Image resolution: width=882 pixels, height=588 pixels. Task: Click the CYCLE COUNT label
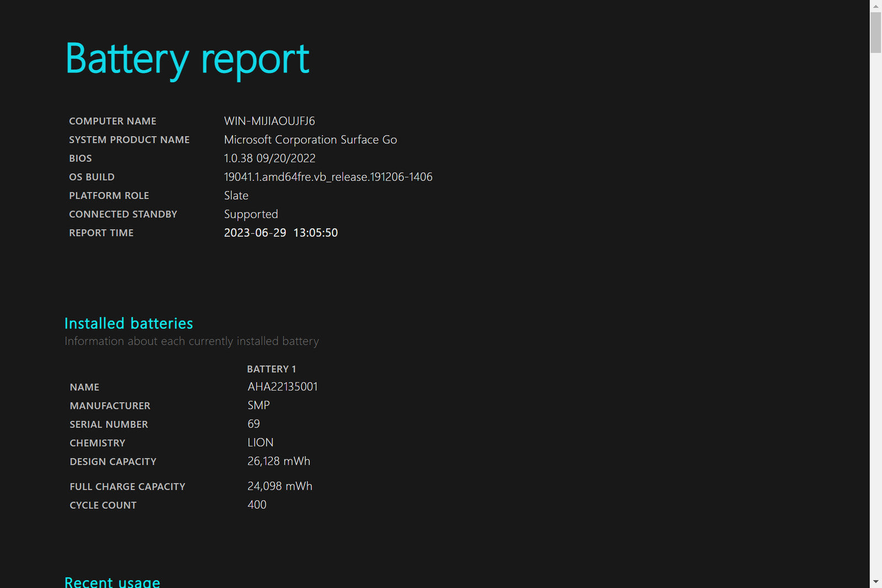coord(103,505)
